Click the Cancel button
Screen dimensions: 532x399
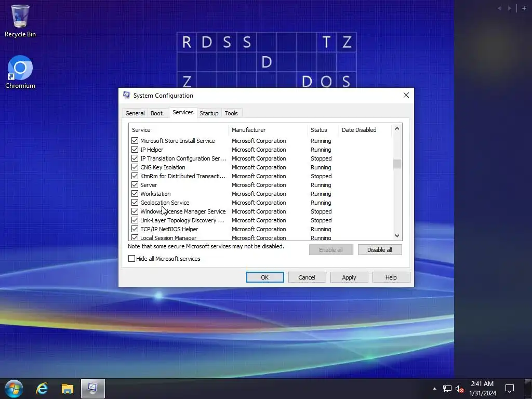(307, 277)
